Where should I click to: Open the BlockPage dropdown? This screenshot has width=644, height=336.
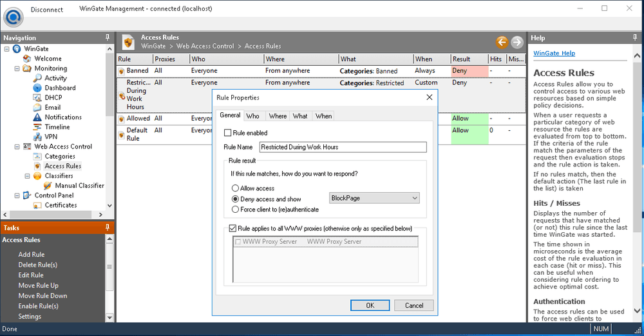tap(374, 198)
